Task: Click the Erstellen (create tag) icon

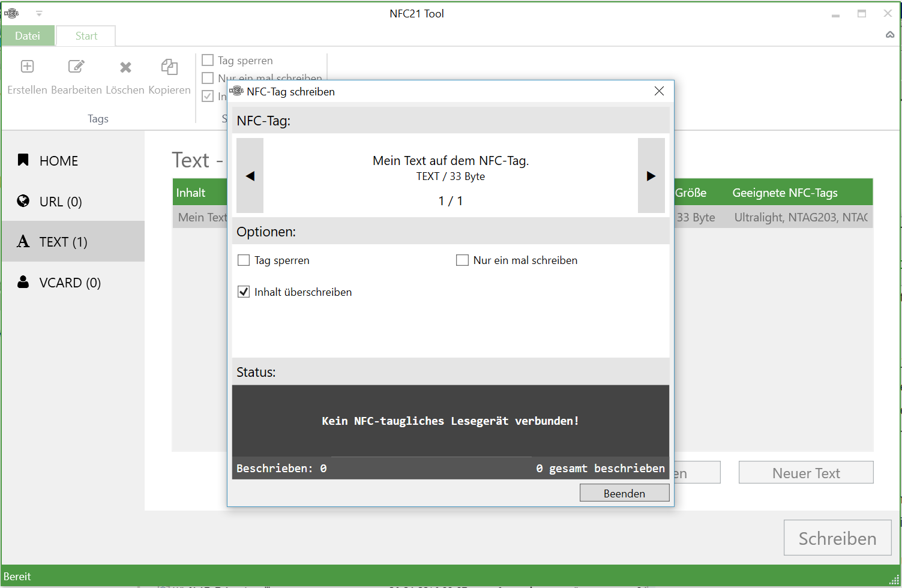Action: point(27,66)
